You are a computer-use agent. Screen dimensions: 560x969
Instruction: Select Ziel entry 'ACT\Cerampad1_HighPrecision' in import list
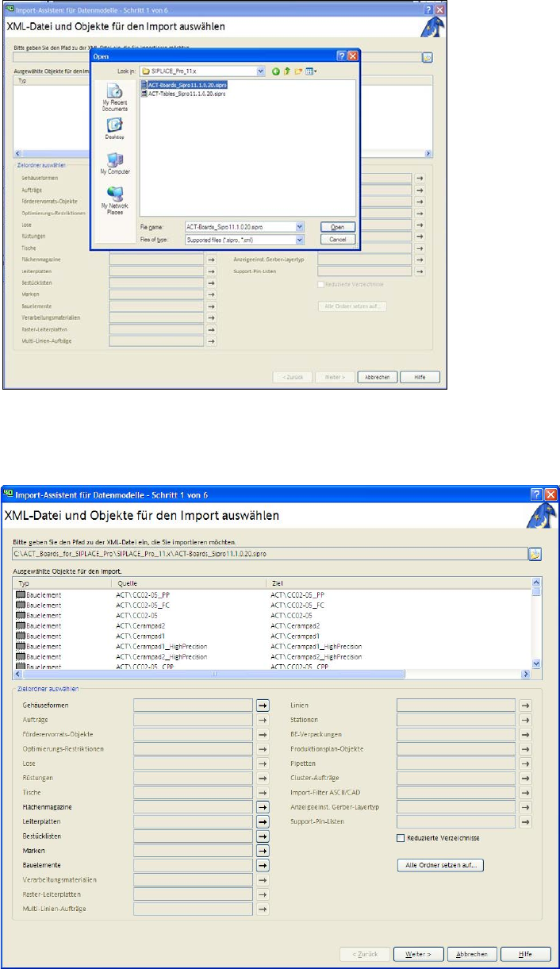pos(316,646)
